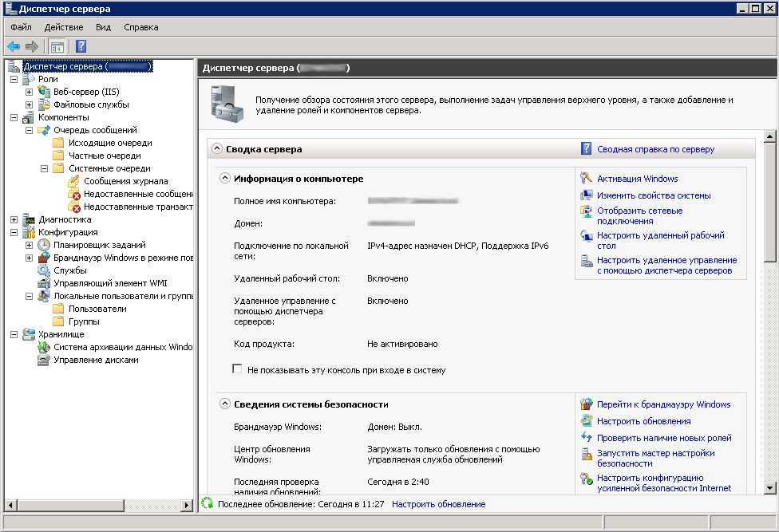The height and width of the screenshot is (532, 779).
Task: Click the blue Back arrow toolbar icon
Action: [x=14, y=46]
